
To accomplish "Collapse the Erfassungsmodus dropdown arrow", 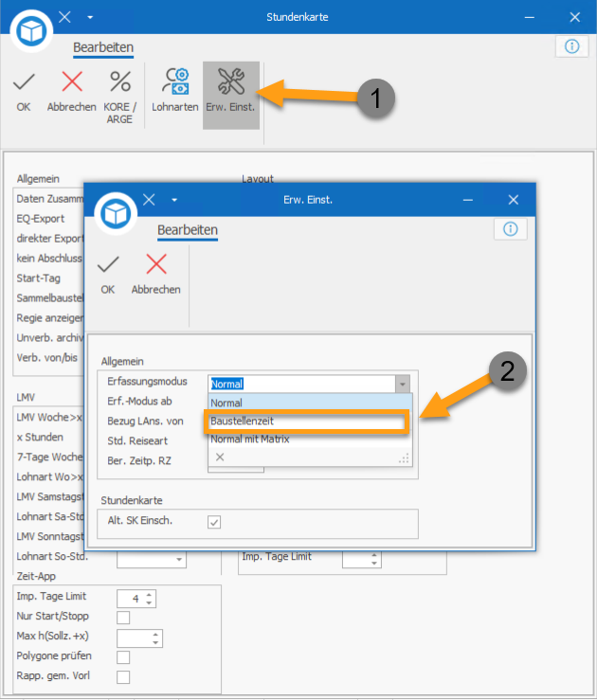I will pos(403,384).
